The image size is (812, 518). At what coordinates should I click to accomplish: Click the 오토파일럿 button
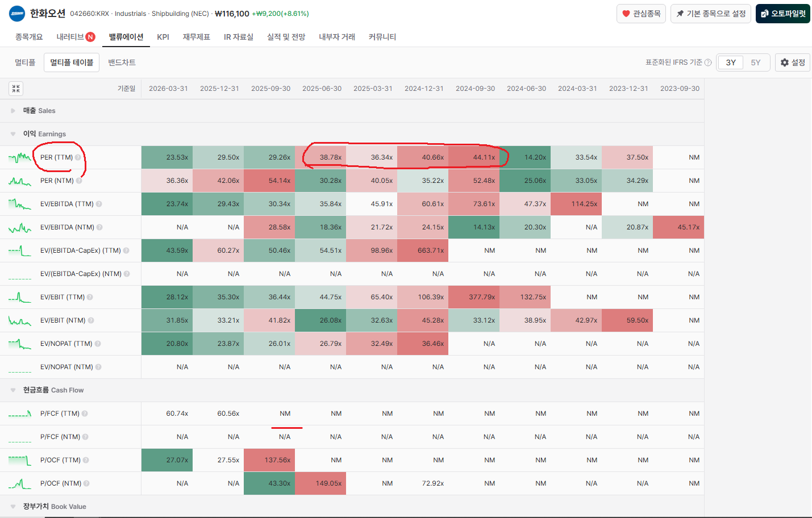pyautogui.click(x=783, y=14)
